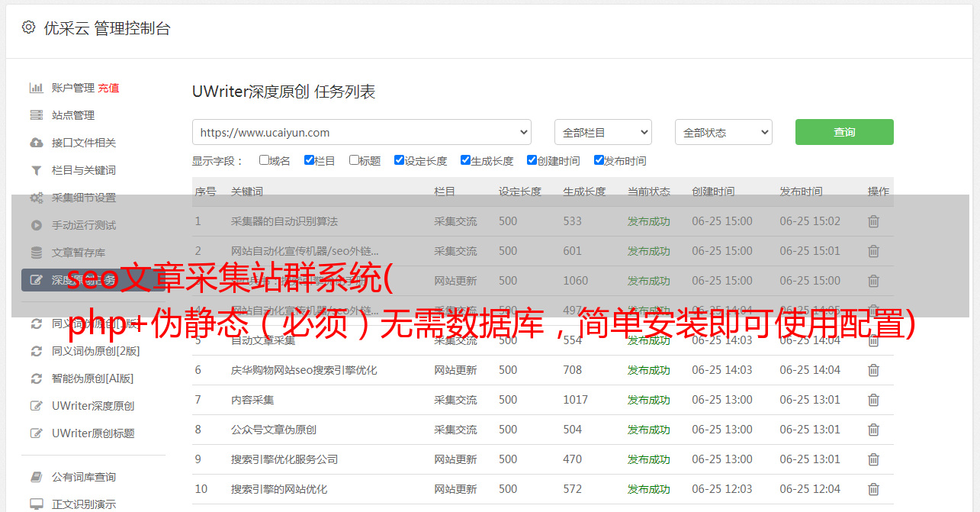Click created time 06-25 12:03

[722, 489]
